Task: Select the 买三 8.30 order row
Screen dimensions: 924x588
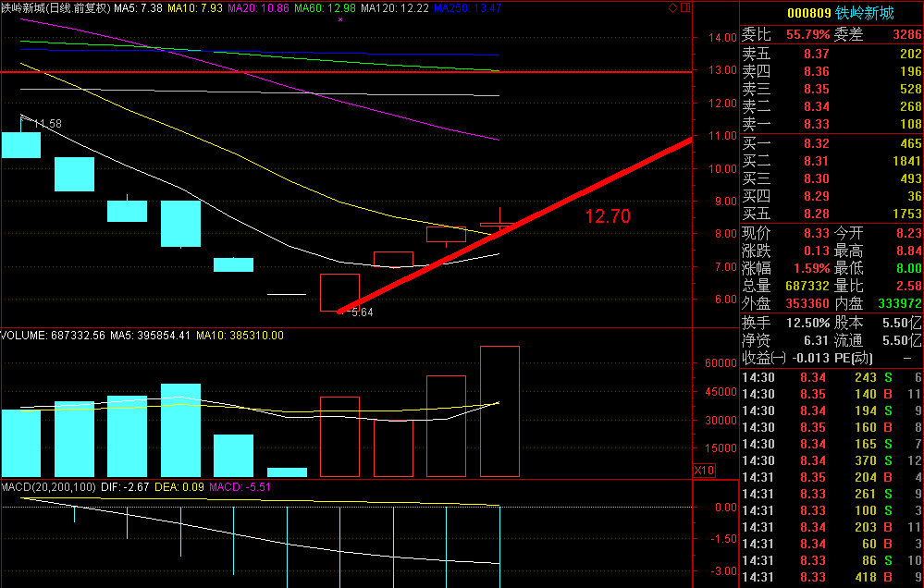Action: (832, 178)
